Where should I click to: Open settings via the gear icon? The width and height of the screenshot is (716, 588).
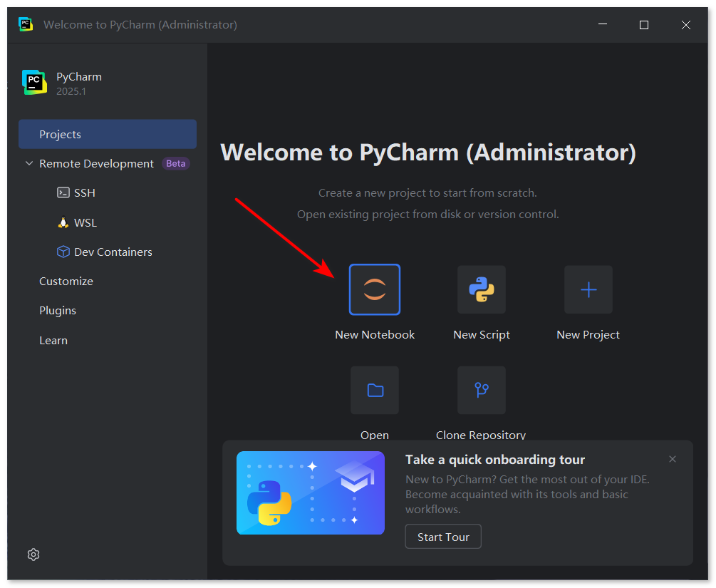[x=33, y=555]
